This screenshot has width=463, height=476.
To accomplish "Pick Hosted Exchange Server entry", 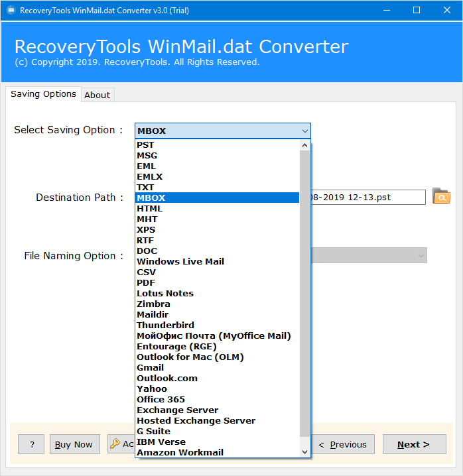I will coord(217,421).
